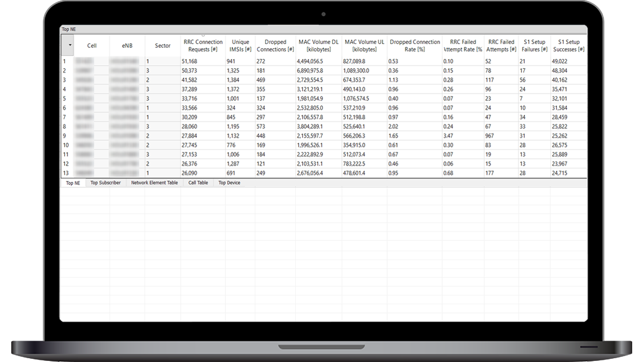Switch to the Top Subscriber tab
Screen dimensions: 644x362
click(x=105, y=183)
